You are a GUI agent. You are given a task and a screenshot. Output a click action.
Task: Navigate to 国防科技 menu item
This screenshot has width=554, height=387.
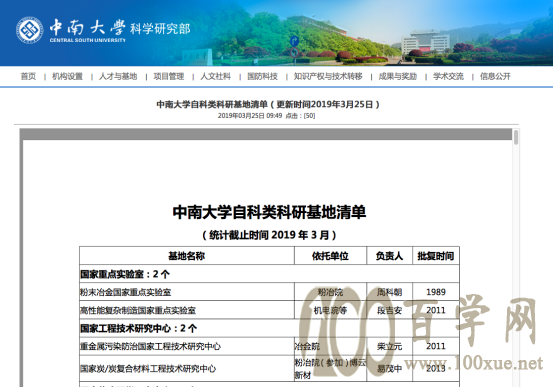pos(263,76)
